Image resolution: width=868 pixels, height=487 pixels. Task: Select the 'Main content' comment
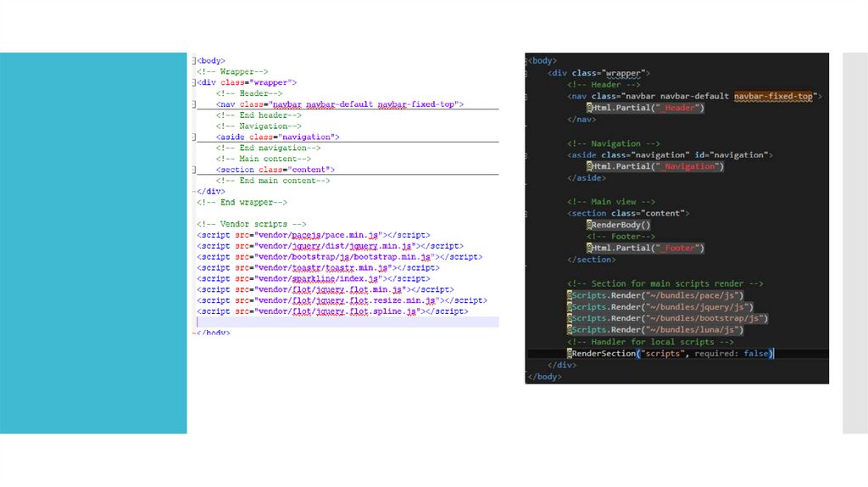(x=264, y=159)
